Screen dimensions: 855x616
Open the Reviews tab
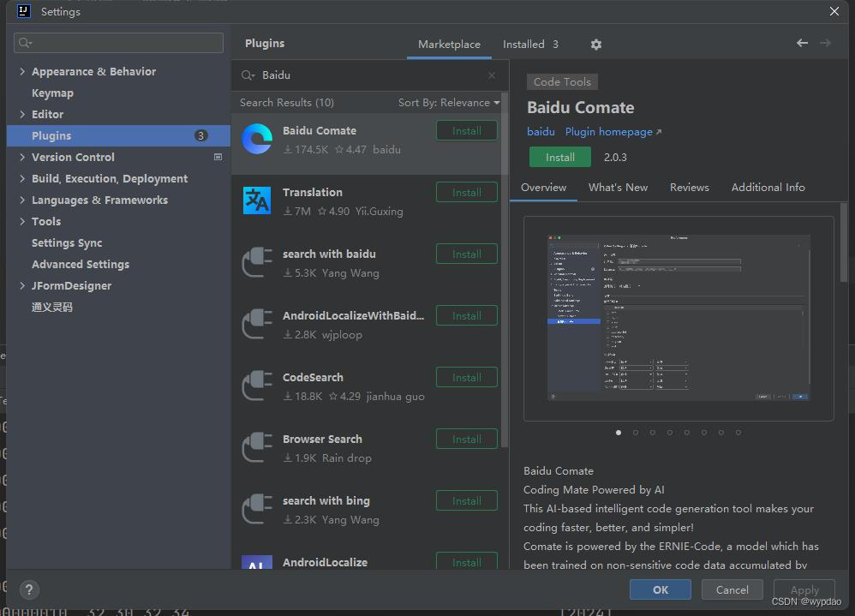coord(690,188)
